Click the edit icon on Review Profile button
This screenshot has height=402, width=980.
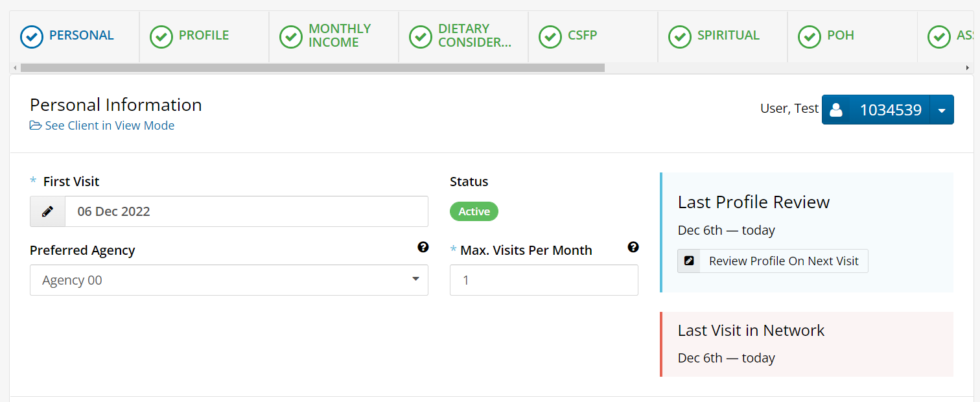tap(689, 261)
